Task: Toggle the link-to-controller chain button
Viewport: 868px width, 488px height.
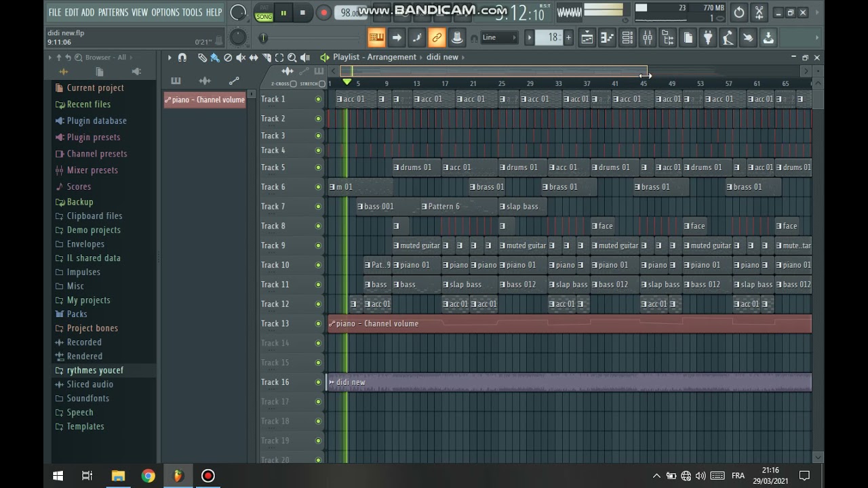Action: [x=437, y=38]
